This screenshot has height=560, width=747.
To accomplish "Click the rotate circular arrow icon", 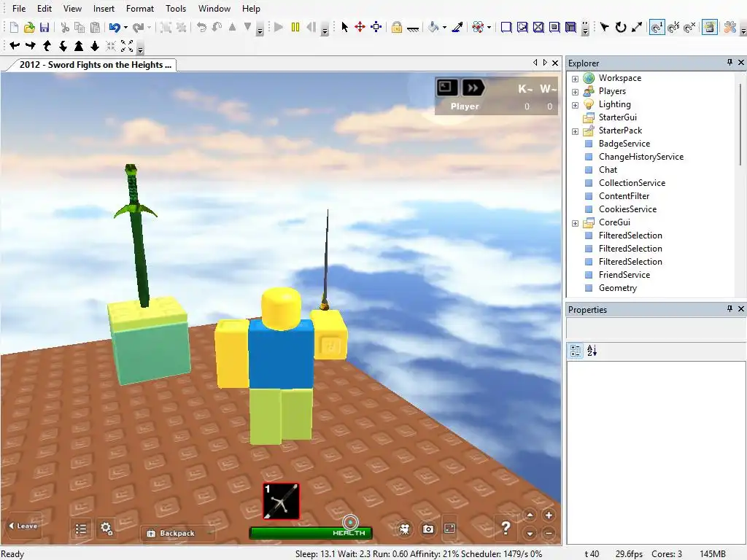I will click(620, 27).
